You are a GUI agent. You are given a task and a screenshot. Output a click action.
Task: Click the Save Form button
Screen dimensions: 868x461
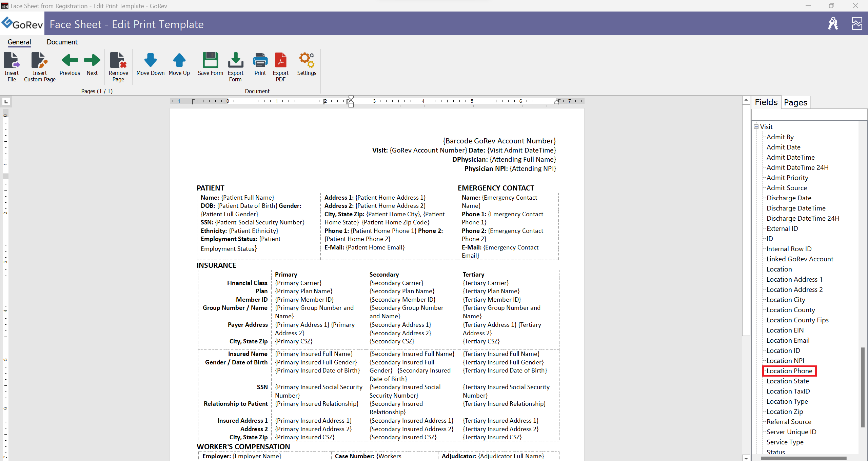point(210,65)
